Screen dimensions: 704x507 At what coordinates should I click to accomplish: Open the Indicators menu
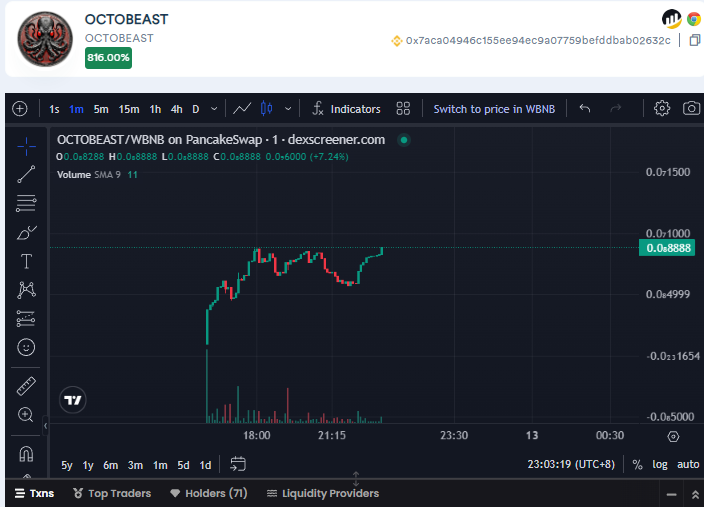coord(346,109)
